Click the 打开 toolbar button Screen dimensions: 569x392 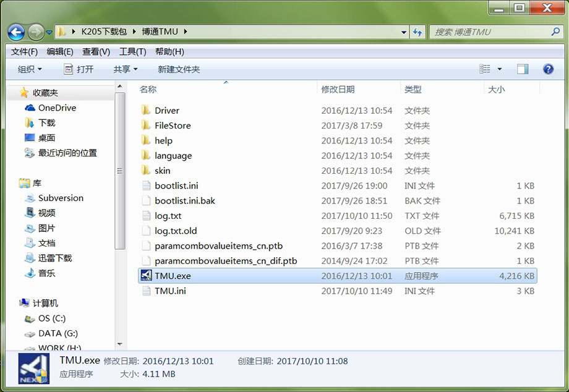coord(79,69)
